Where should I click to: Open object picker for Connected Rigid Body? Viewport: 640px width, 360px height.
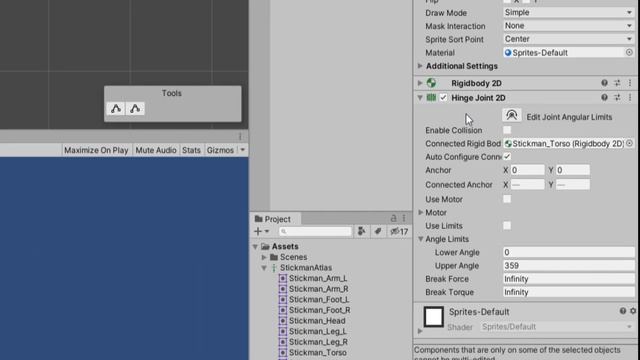[629, 143]
